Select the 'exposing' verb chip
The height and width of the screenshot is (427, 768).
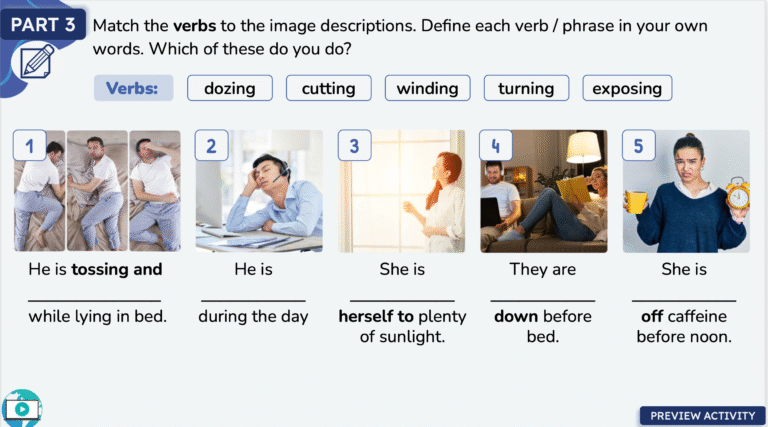pos(627,88)
